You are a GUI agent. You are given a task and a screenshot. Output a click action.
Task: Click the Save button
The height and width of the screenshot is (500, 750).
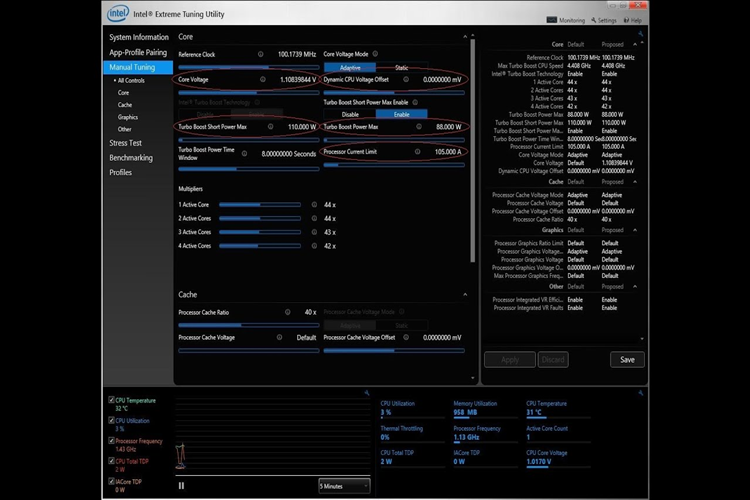coord(627,360)
